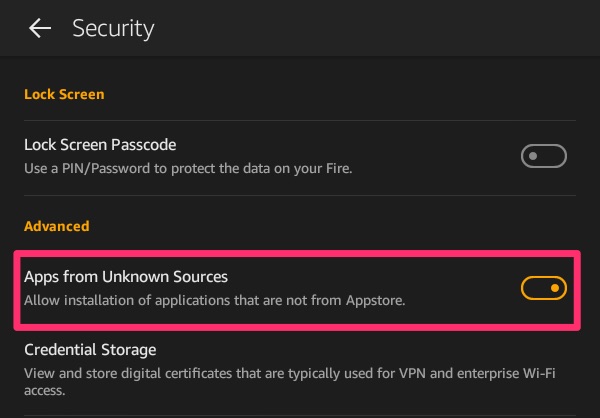Tap the Security page title

tap(113, 28)
